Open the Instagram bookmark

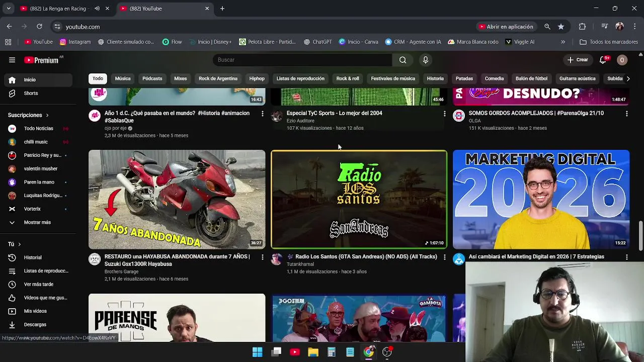tap(75, 42)
